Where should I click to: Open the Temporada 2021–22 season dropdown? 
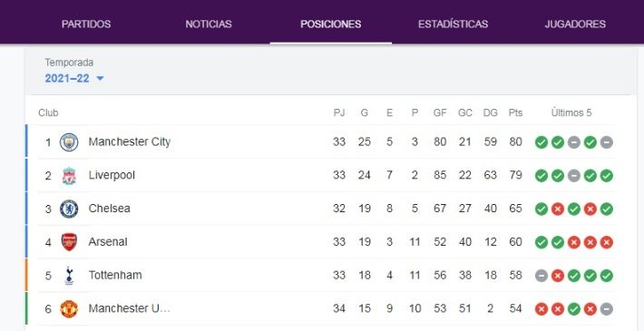(74, 78)
